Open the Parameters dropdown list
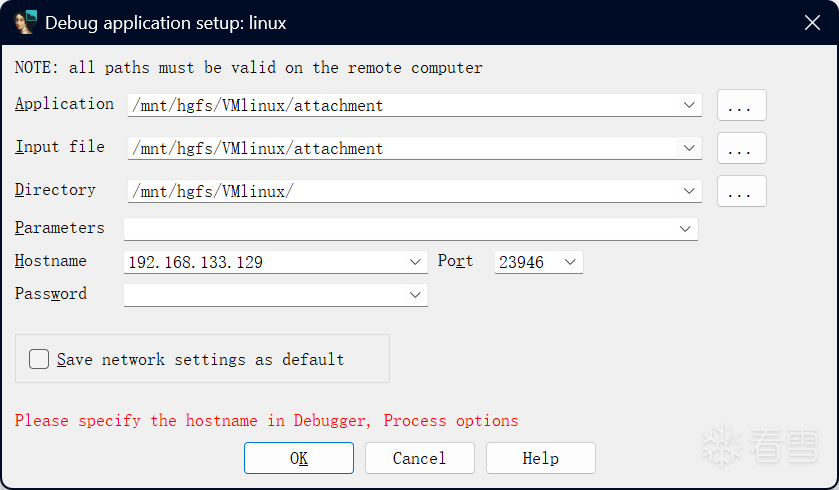The height and width of the screenshot is (490, 839). pyautogui.click(x=685, y=229)
